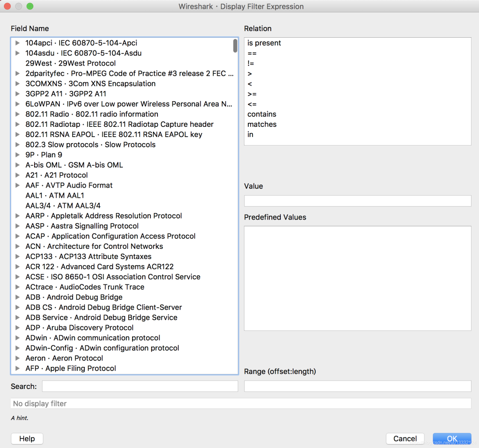Expand ACSE ISO 8650-1 entry
Viewport: 479px width, 448px height.
(x=17, y=277)
